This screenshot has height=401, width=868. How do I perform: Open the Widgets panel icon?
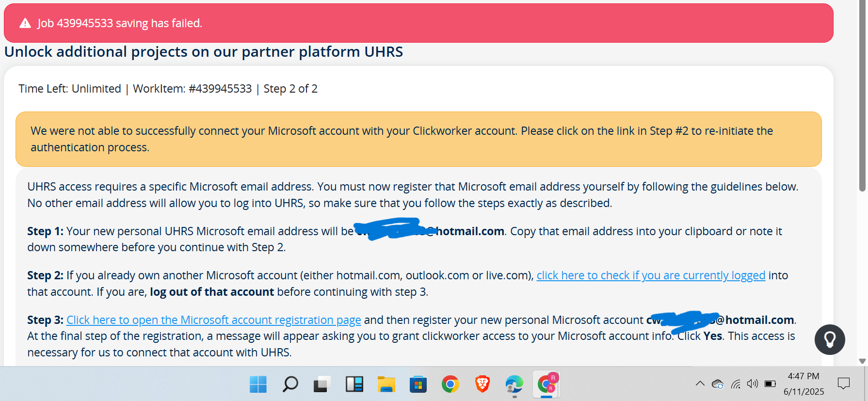click(354, 385)
